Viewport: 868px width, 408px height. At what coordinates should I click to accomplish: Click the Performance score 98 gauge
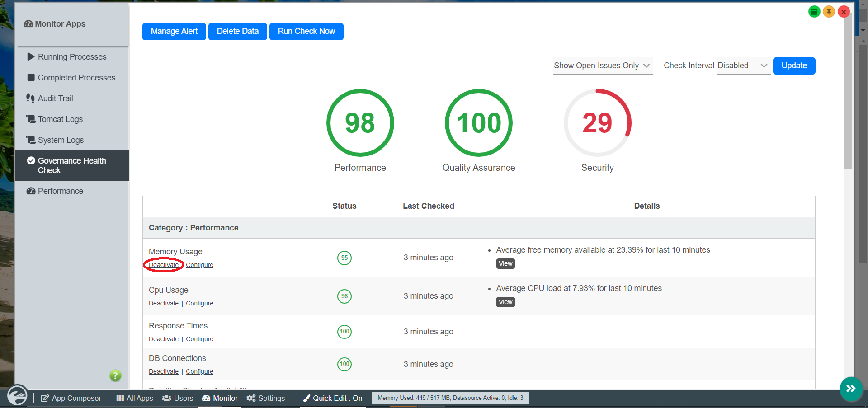pos(360,123)
